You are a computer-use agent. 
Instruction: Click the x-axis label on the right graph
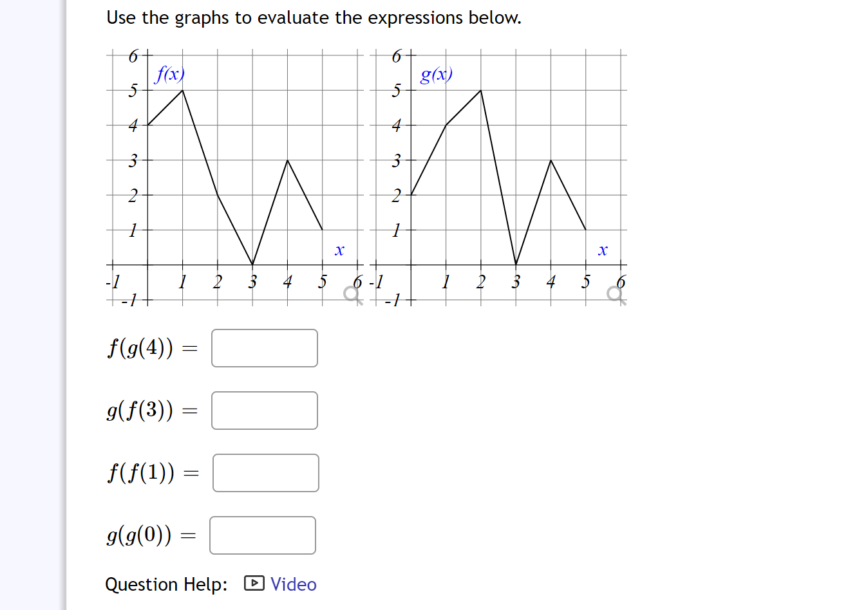[603, 250]
